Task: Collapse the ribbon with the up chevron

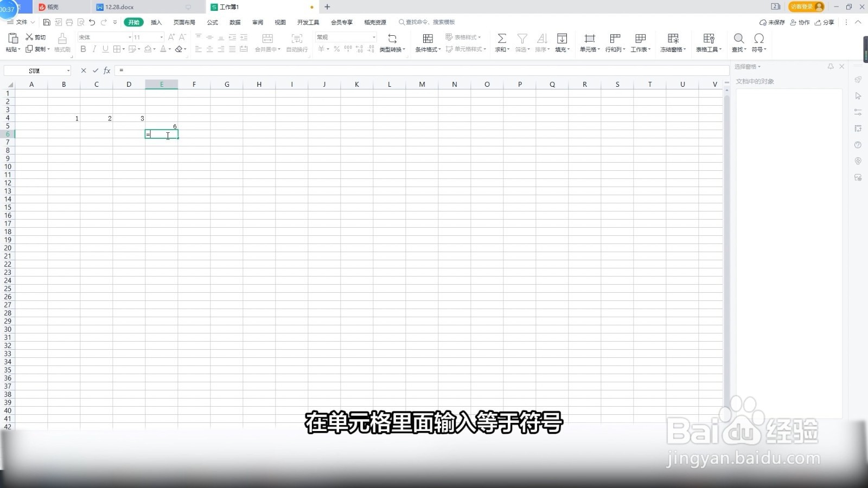Action: click(858, 22)
